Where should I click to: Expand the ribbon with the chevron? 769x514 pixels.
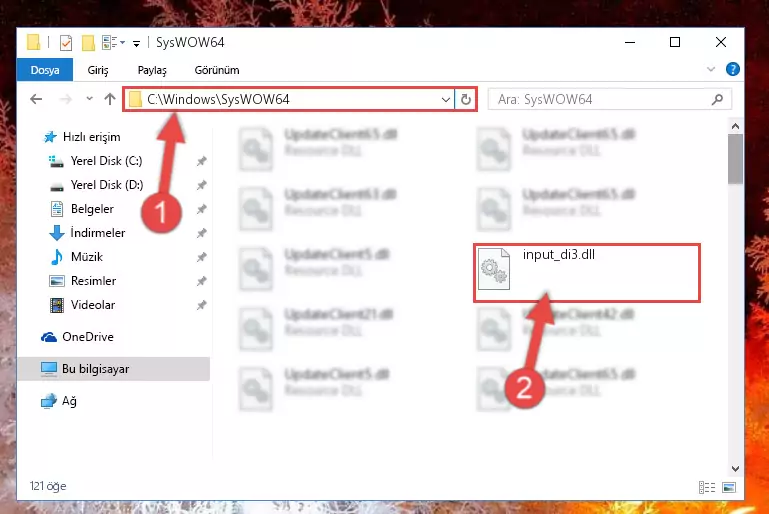coord(711,70)
